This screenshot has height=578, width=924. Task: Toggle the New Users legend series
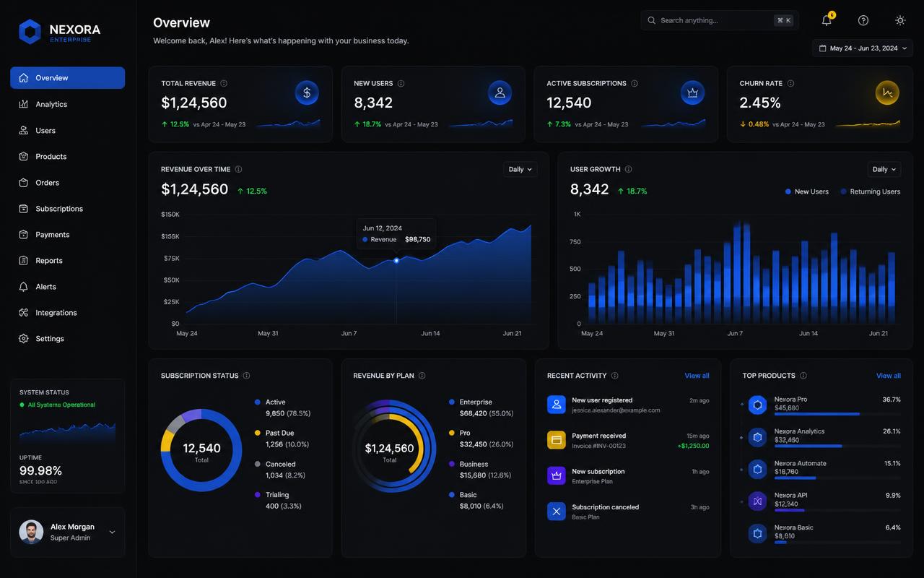(806, 191)
